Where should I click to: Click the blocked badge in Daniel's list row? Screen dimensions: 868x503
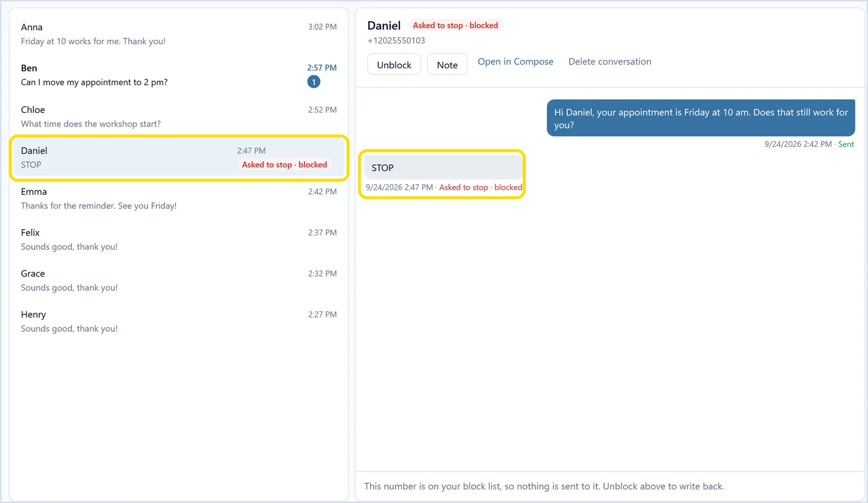tap(285, 165)
